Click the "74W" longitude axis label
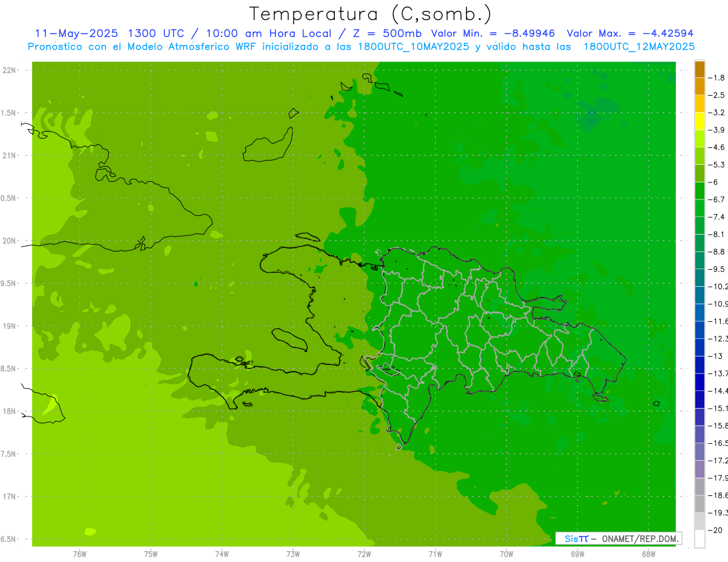The image size is (728, 562). point(221,554)
